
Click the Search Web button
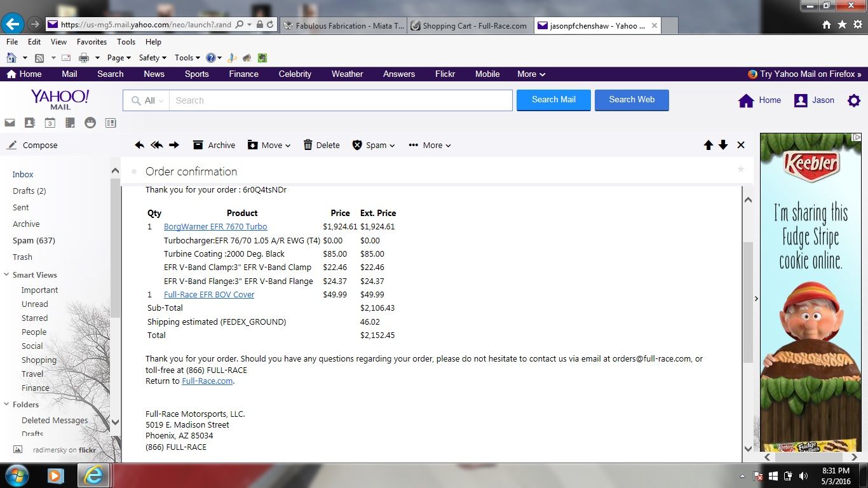coord(632,100)
